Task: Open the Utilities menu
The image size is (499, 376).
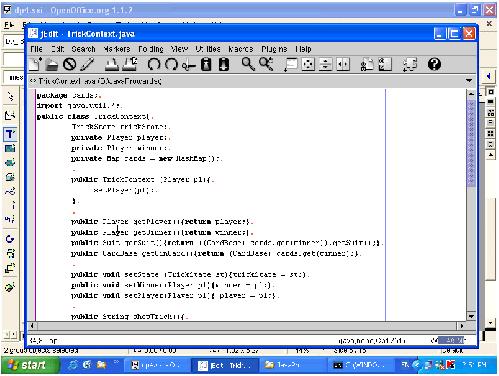Action: click(x=208, y=49)
